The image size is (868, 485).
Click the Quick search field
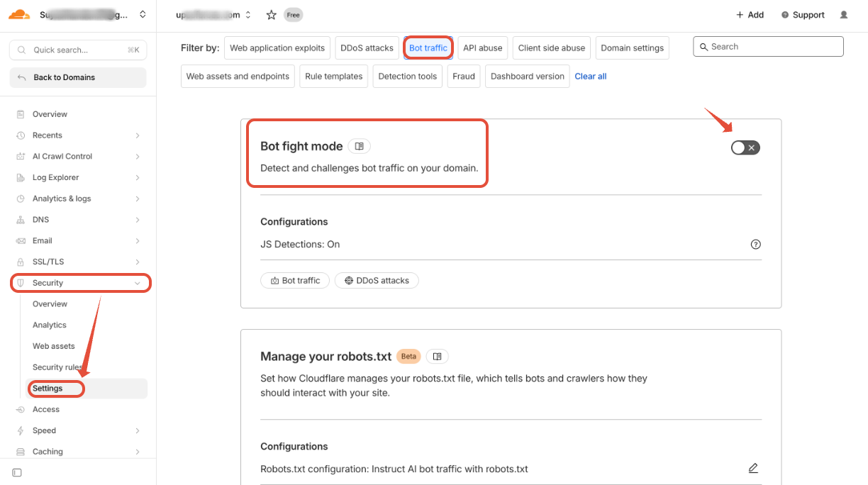pyautogui.click(x=78, y=50)
